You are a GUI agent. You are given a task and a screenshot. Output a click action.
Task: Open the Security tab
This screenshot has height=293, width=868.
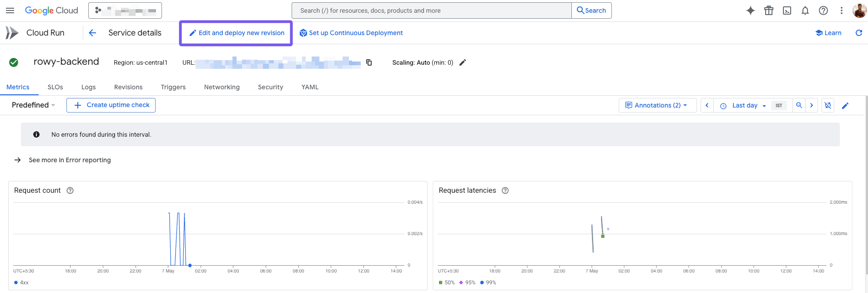coord(271,87)
